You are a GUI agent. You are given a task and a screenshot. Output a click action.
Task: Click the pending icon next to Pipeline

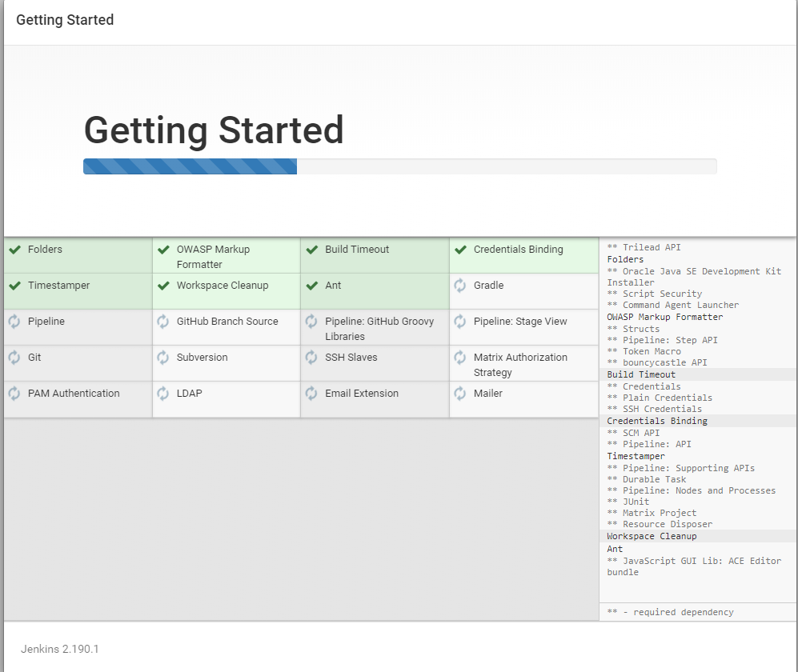pyautogui.click(x=14, y=322)
